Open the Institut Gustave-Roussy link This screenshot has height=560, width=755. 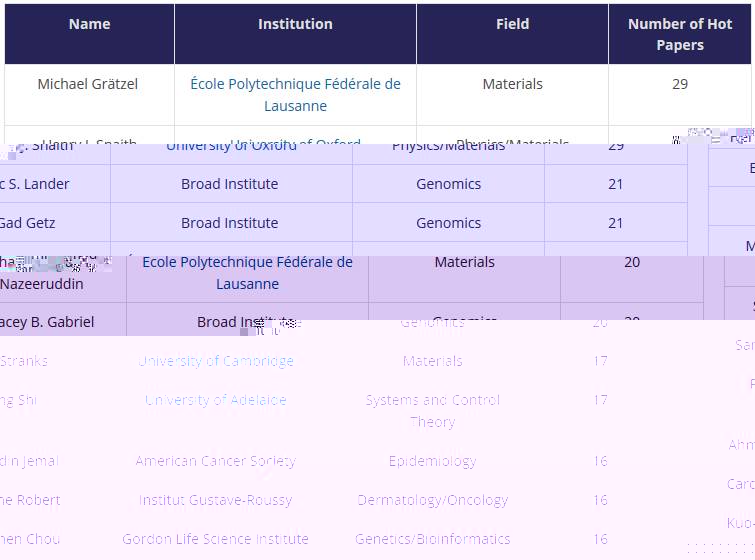pos(216,500)
